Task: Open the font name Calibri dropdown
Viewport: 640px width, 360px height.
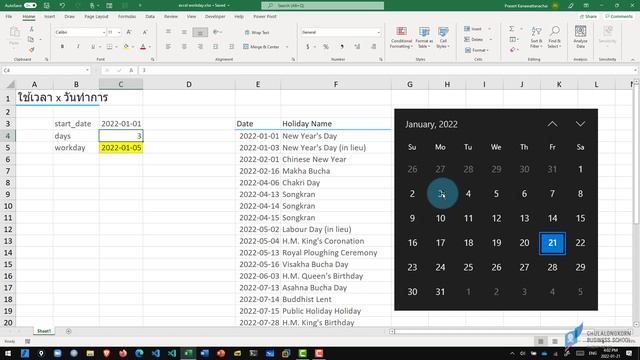Action: (x=104, y=32)
